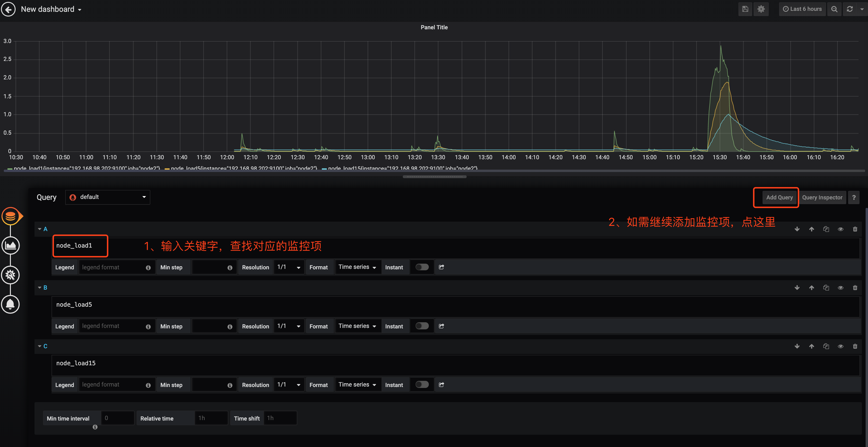The width and height of the screenshot is (868, 447).
Task: Open the Query Inspector
Action: tap(822, 198)
